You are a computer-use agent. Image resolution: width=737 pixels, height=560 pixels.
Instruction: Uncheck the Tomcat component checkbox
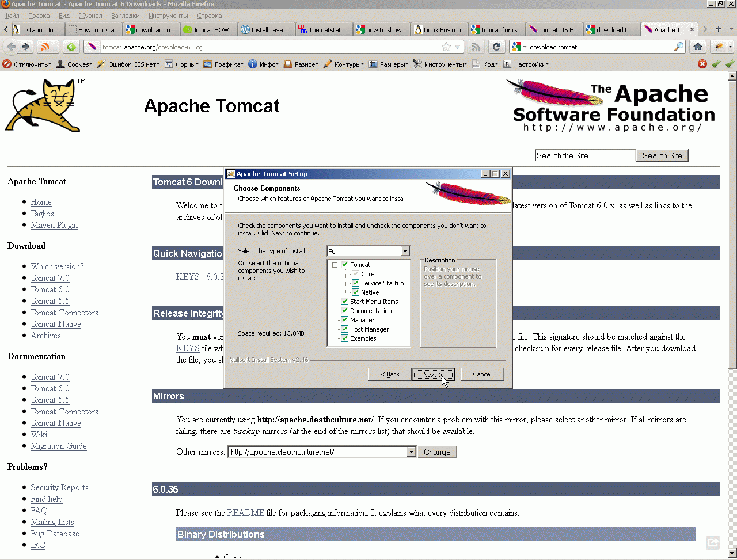click(x=344, y=265)
